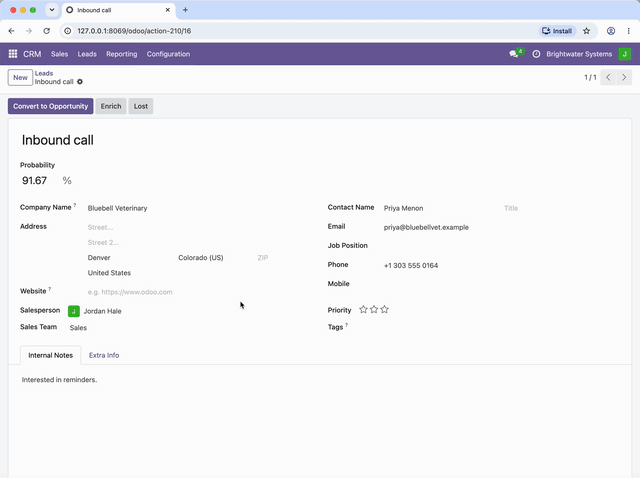
Task: Open the Odoo apps grid menu
Action: tap(13, 54)
